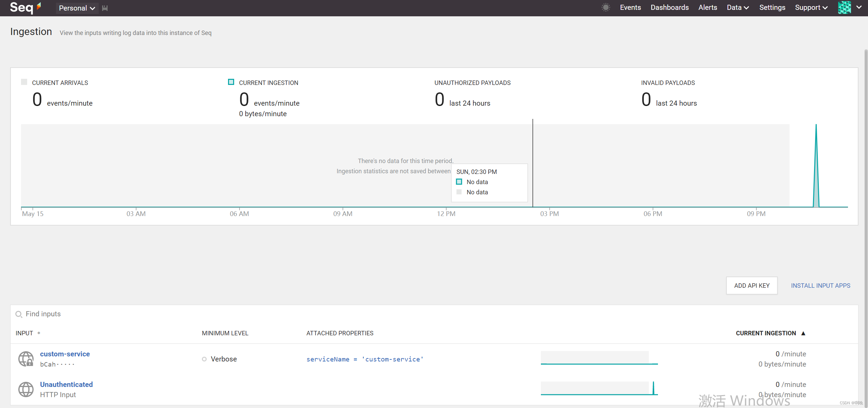
Task: Open the Personal workspace dropdown
Action: [x=77, y=8]
